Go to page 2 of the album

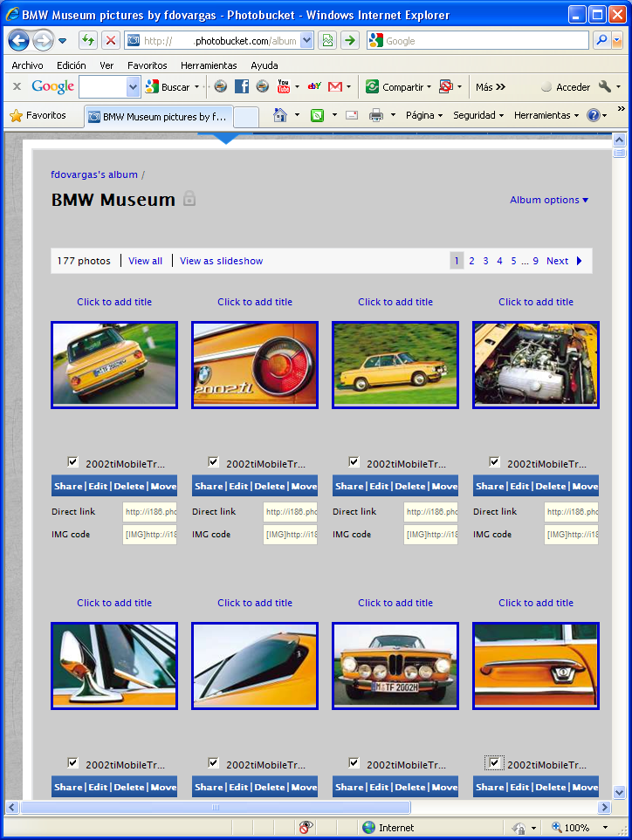[471, 261]
